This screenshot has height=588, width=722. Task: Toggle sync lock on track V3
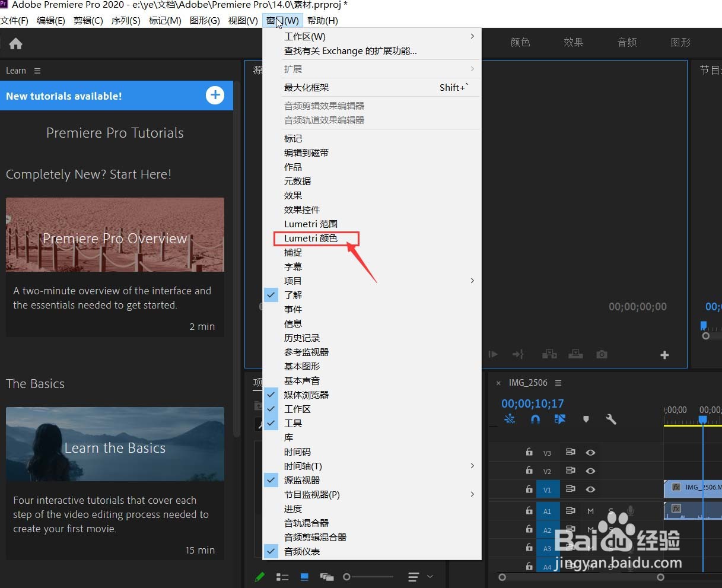coord(570,452)
